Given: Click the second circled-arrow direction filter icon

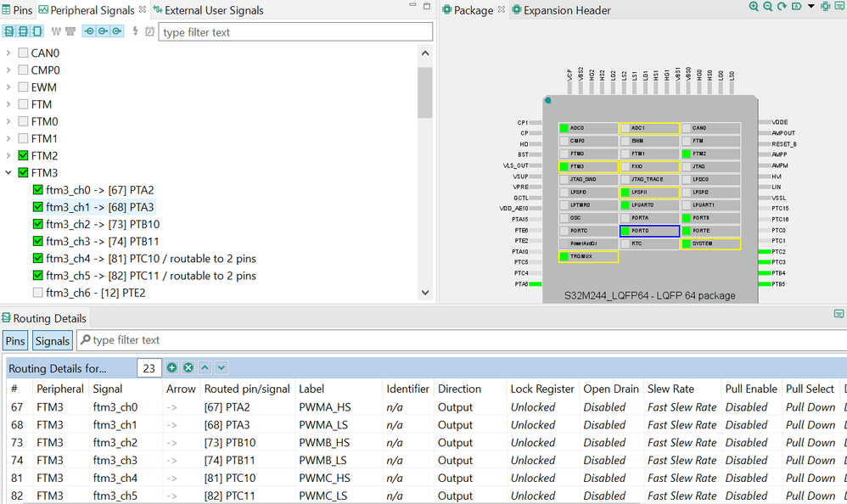Looking at the screenshot, I should tap(104, 31).
